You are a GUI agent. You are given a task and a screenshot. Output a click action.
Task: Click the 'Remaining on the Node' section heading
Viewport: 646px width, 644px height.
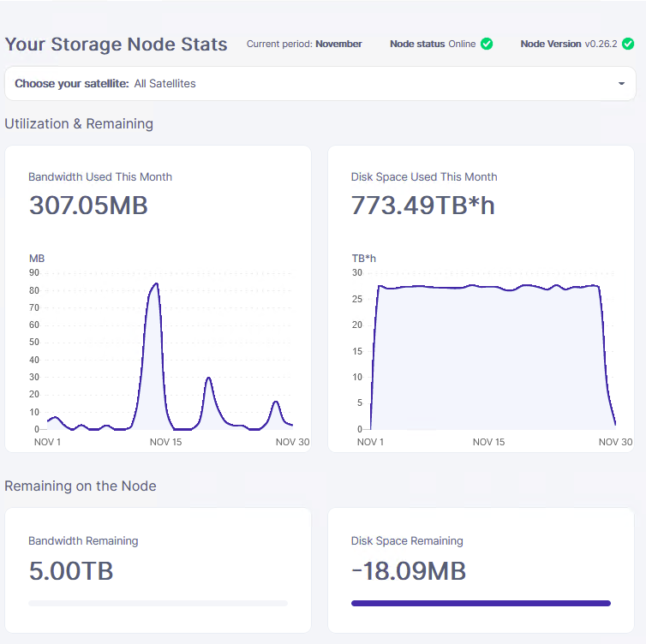pos(81,486)
